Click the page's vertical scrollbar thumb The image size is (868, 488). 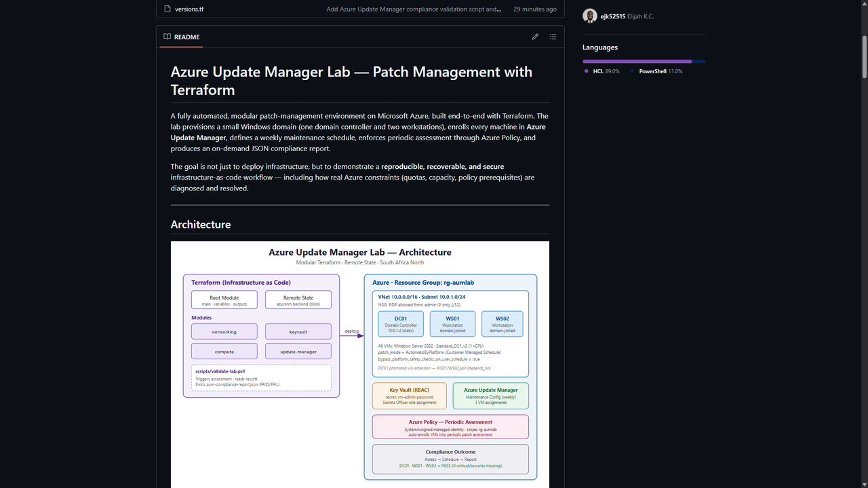pyautogui.click(x=864, y=58)
